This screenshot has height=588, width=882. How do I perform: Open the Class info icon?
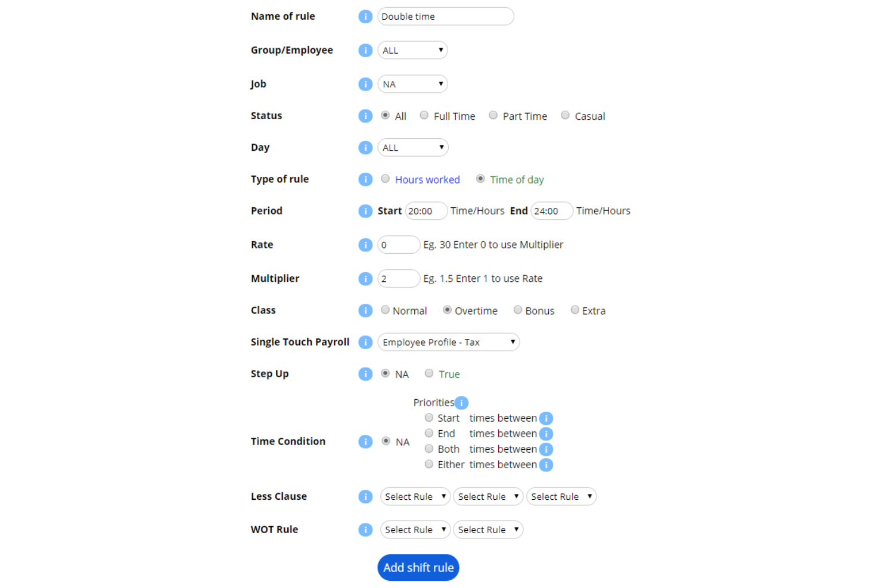click(x=365, y=310)
